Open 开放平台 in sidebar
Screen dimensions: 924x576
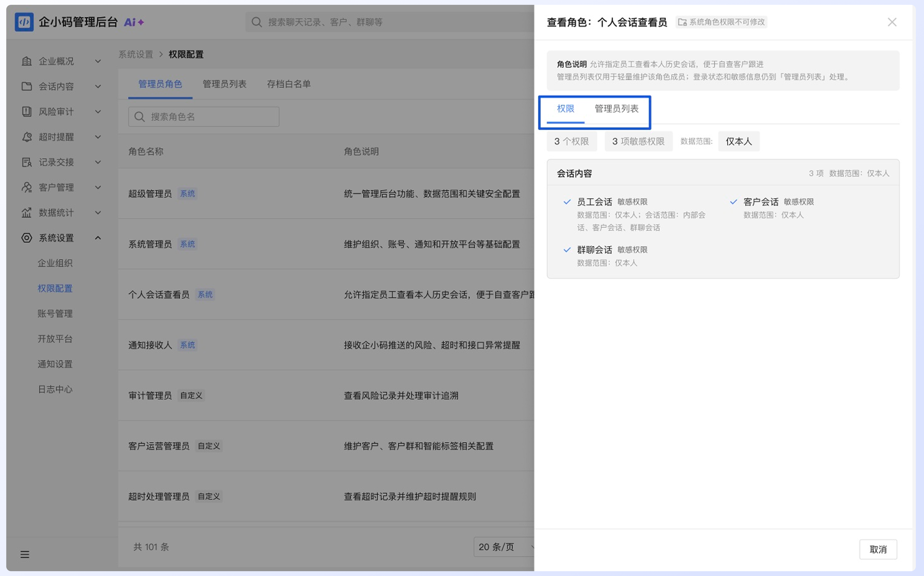pos(55,338)
